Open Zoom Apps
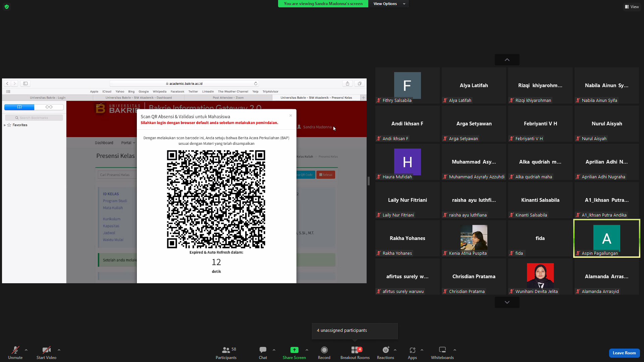 pyautogui.click(x=412, y=353)
